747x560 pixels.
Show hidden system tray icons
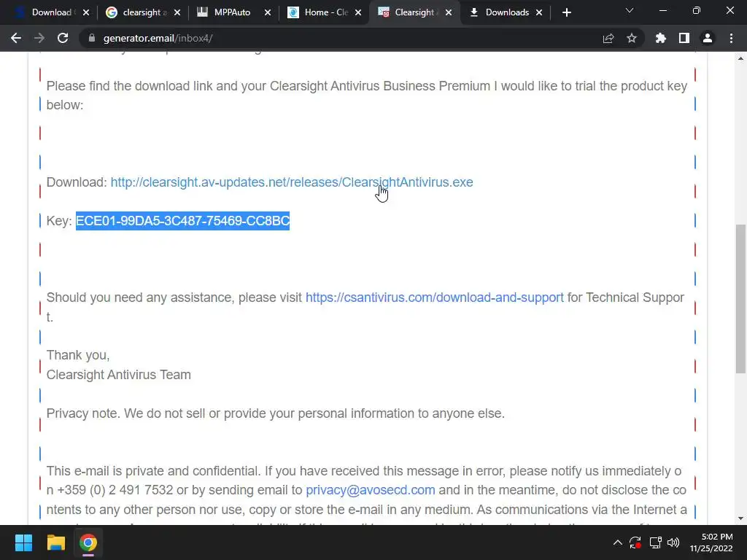[617, 542]
